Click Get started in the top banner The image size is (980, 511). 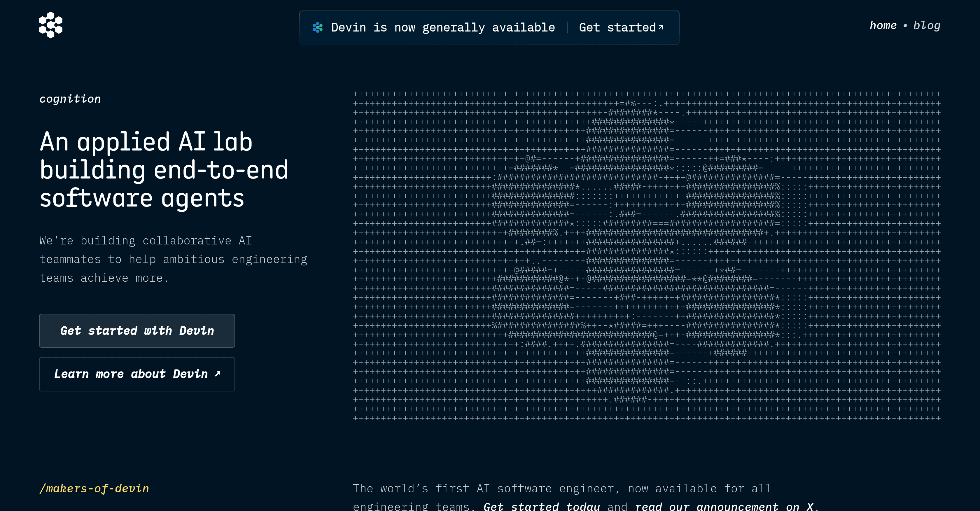point(617,27)
